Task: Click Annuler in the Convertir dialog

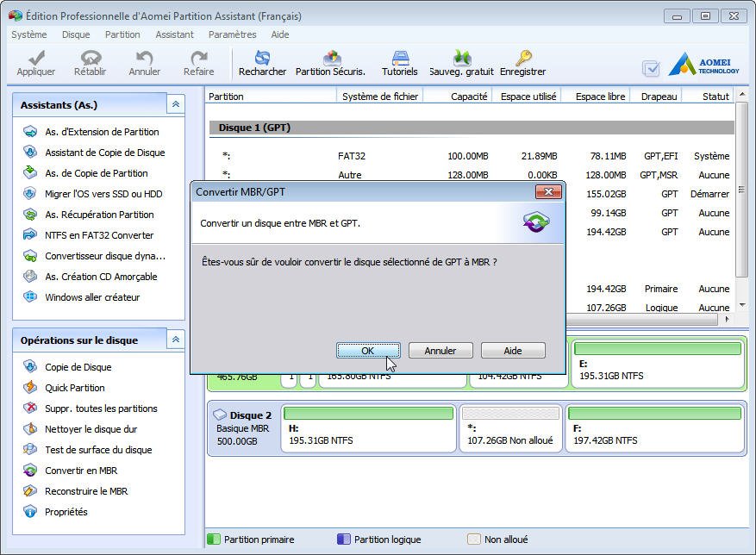Action: tap(440, 351)
